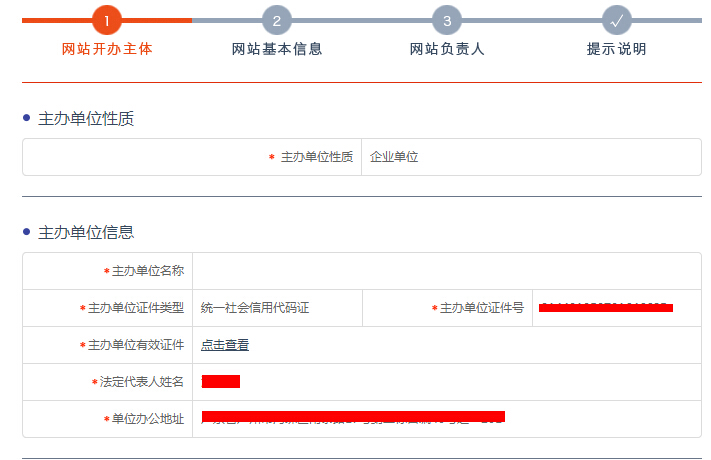Screen dimensions: 711x460
Task: Click the 主办单位信息 section heading
Action: pyautogui.click(x=86, y=232)
